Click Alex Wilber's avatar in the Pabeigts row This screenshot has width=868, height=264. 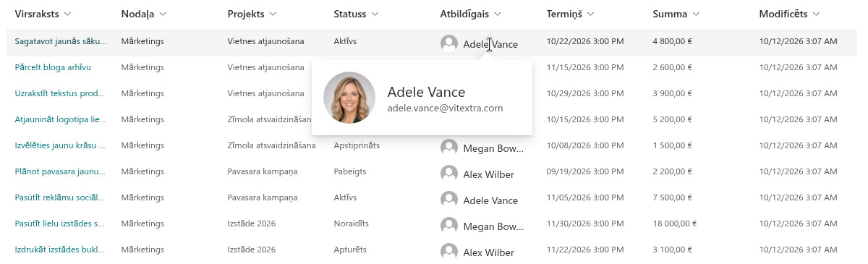coord(449,174)
